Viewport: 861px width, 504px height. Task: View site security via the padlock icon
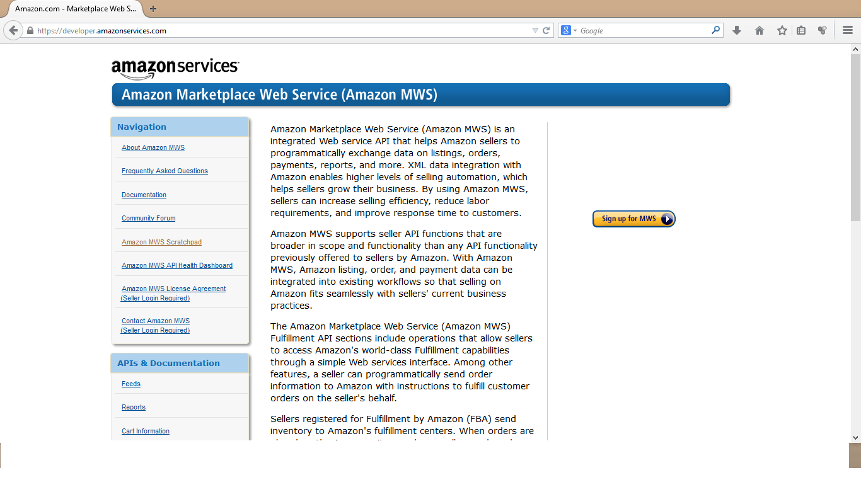point(30,30)
